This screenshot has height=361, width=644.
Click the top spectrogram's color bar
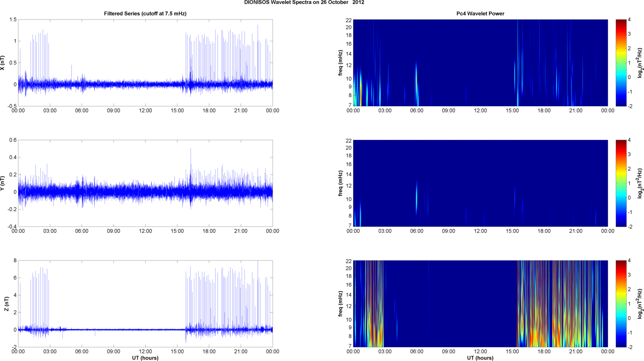(x=621, y=63)
